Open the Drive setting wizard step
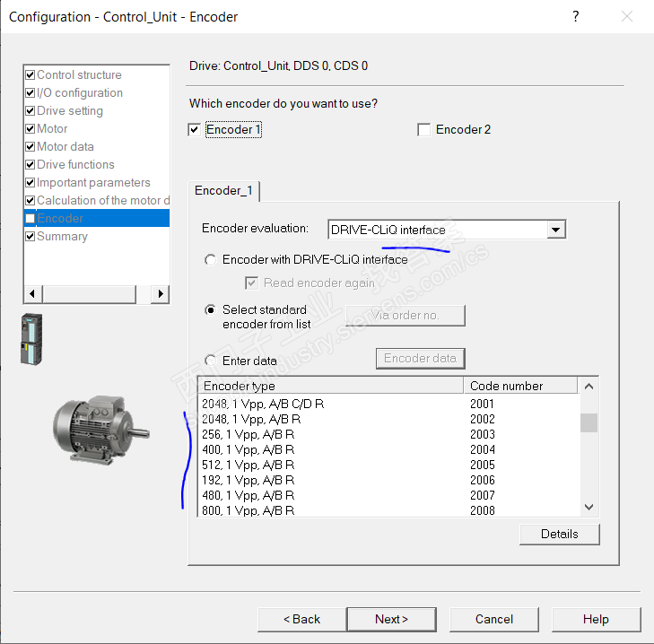This screenshot has height=644, width=654. point(70,110)
